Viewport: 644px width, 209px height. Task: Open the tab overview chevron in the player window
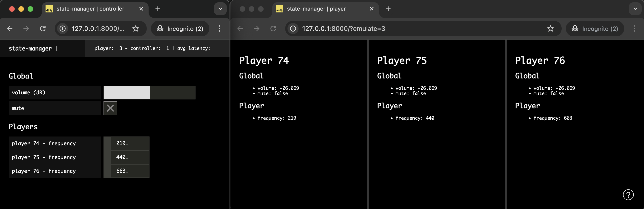pos(635,9)
